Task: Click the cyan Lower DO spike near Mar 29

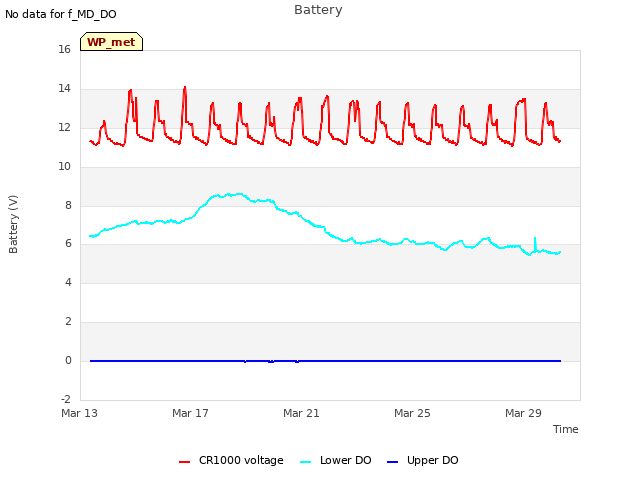Action: click(535, 238)
